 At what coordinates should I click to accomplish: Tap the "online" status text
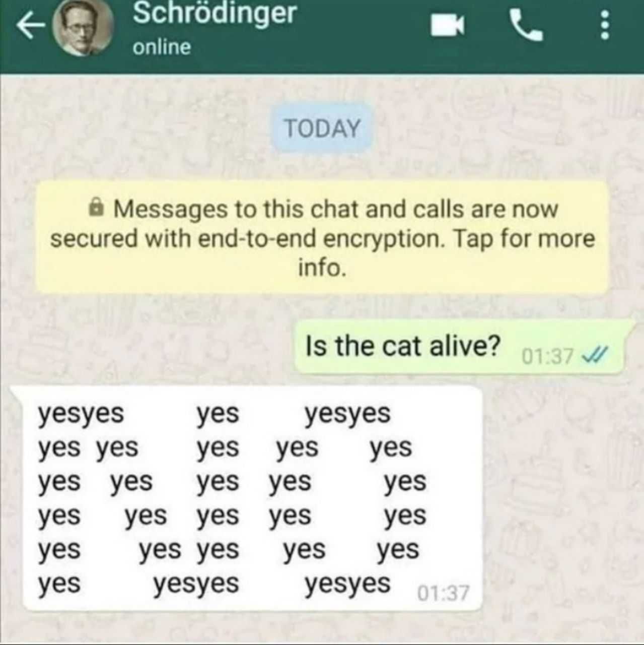coord(162,47)
